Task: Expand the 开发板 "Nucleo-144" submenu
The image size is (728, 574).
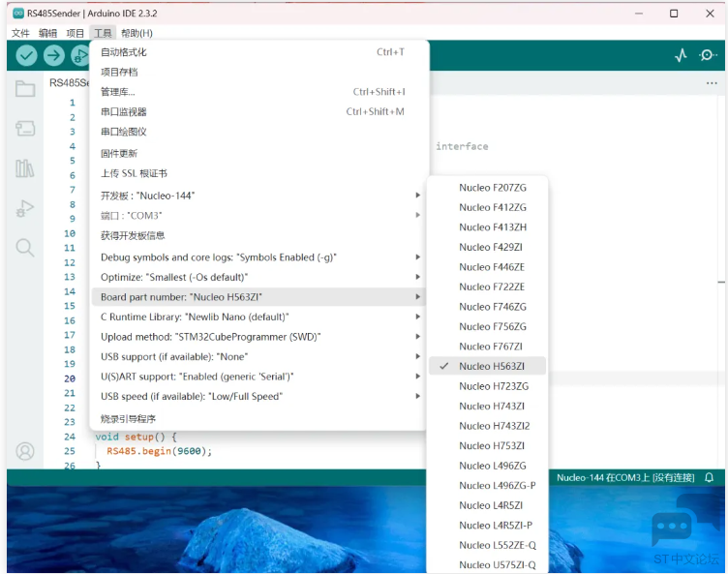Action: click(258, 196)
